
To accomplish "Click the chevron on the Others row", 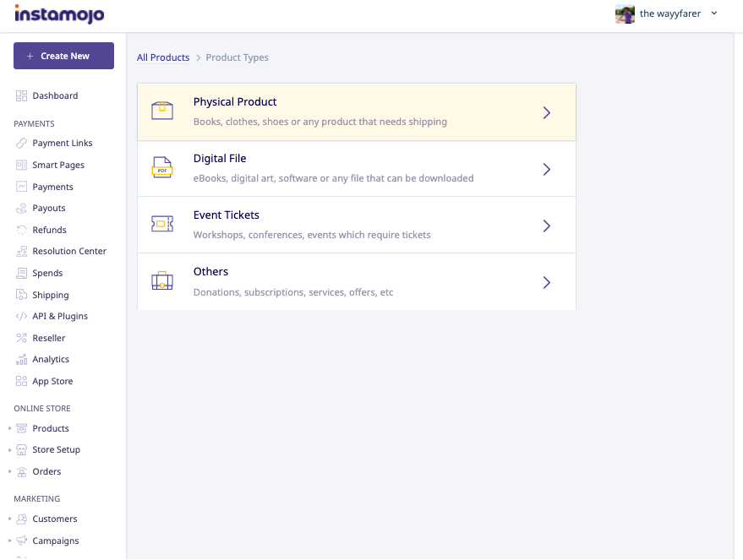I will click(x=546, y=283).
